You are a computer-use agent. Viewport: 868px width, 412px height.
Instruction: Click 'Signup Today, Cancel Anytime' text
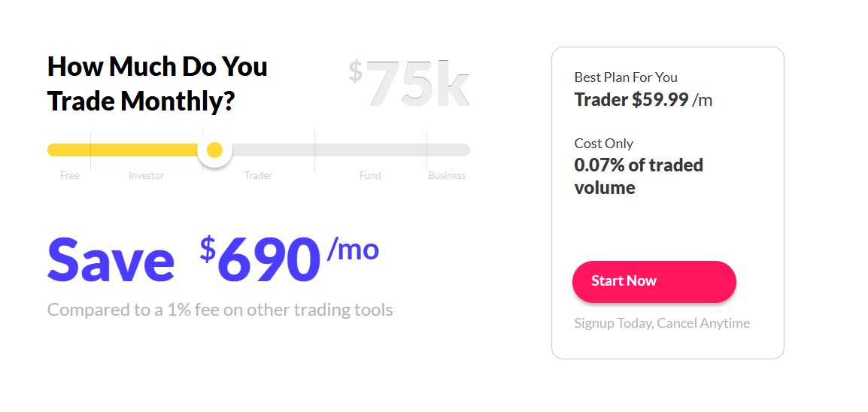tap(662, 323)
